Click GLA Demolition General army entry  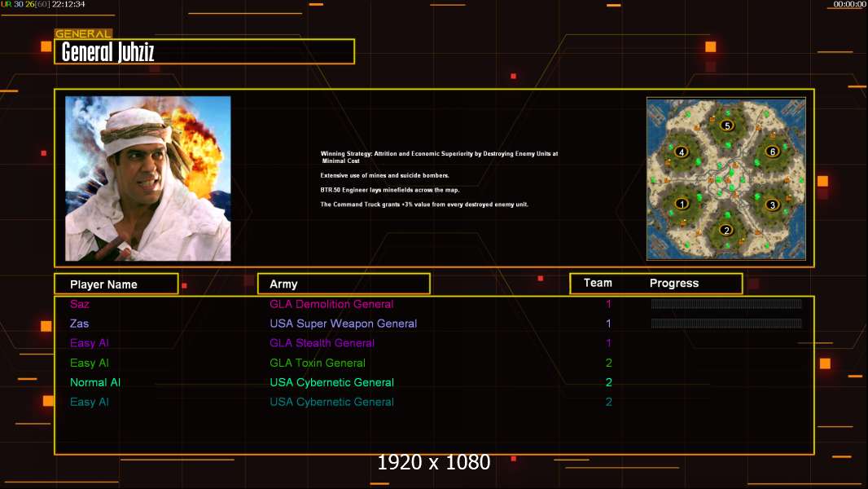[331, 304]
